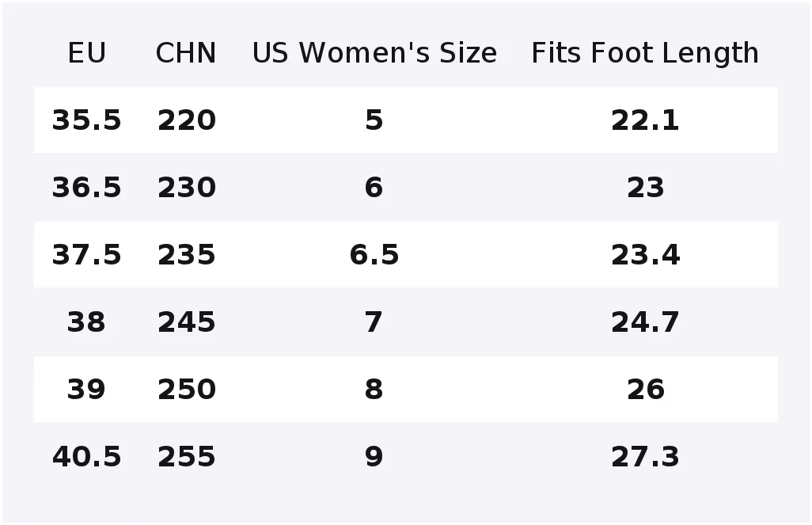Click the CHN column header
The image size is (812, 525).
click(186, 53)
